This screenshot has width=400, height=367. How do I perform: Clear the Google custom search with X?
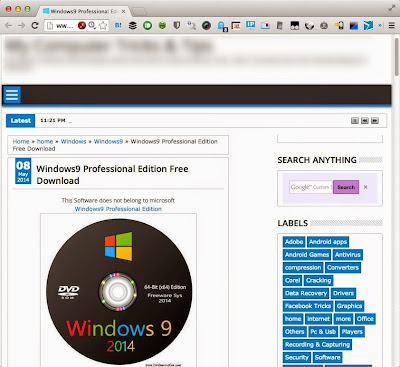(365, 187)
